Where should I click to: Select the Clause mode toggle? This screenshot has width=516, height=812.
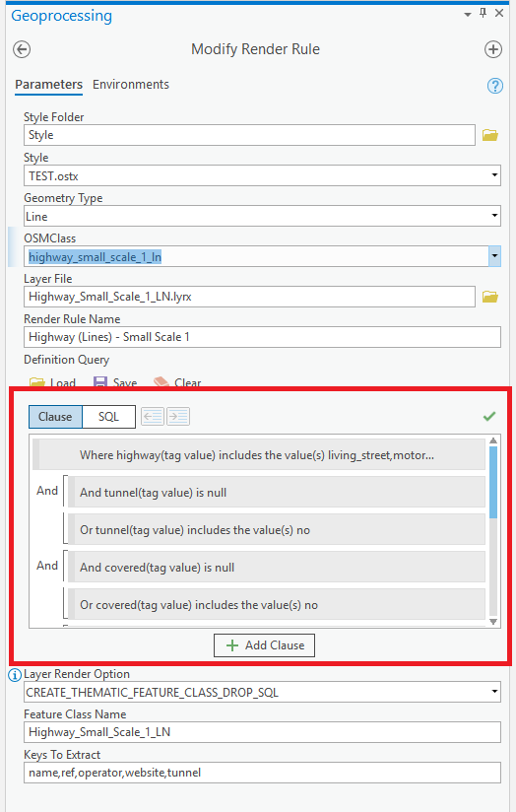[x=55, y=417]
